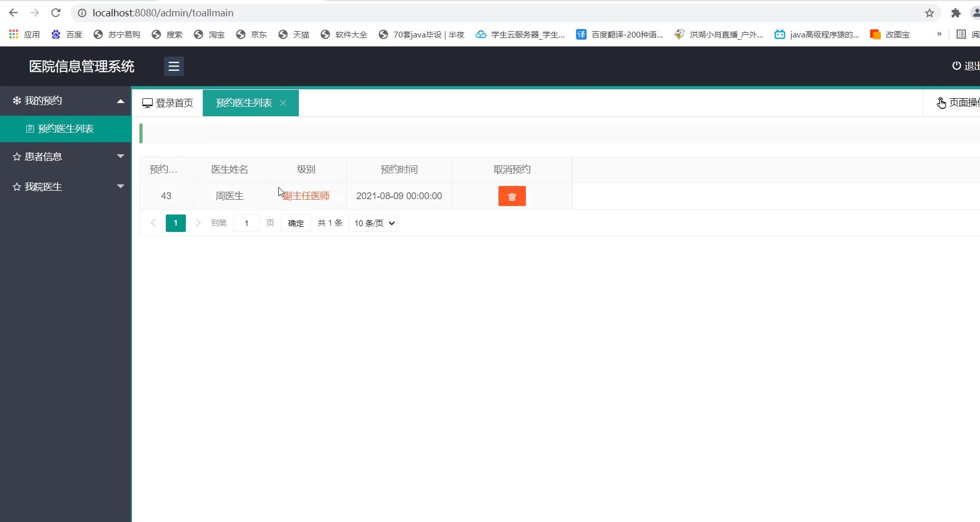This screenshot has width=980, height=522.
Task: Select page 1 in pagination
Action: click(176, 223)
